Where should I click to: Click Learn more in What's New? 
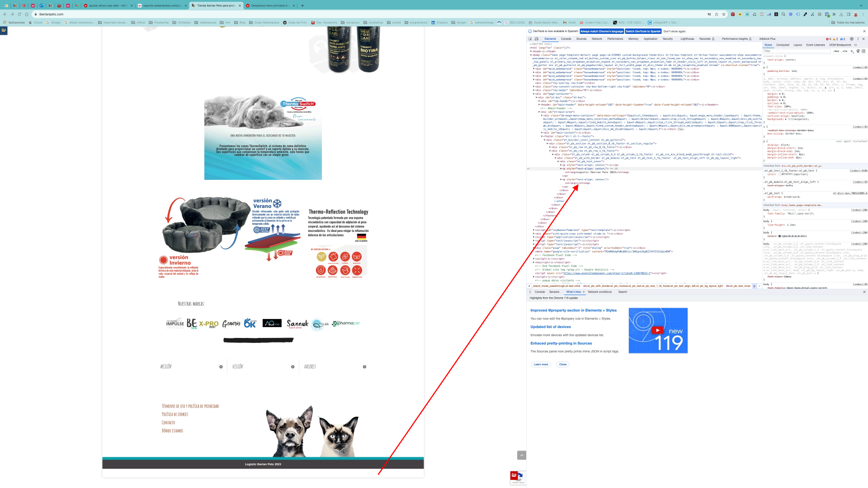point(541,364)
